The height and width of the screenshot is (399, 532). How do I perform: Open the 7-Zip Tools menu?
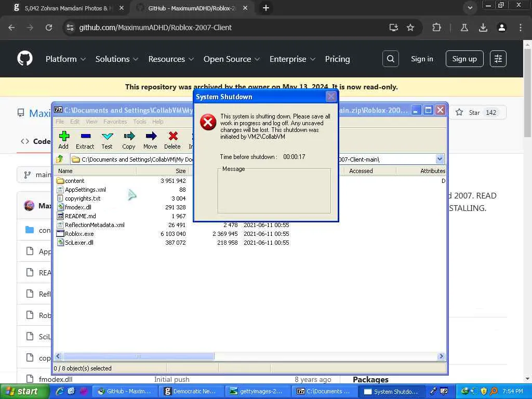click(x=139, y=122)
